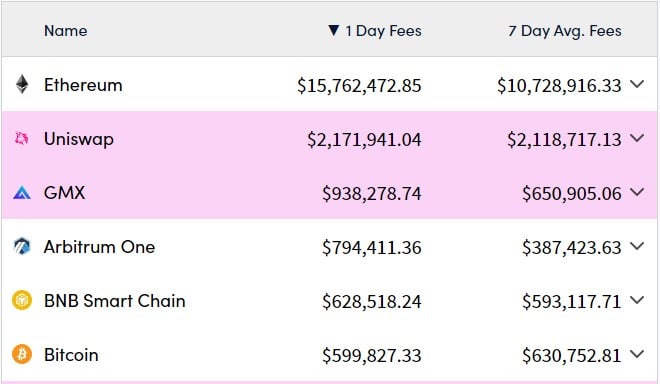
Task: Expand the Bitcoin row chevron
Action: tap(637, 354)
